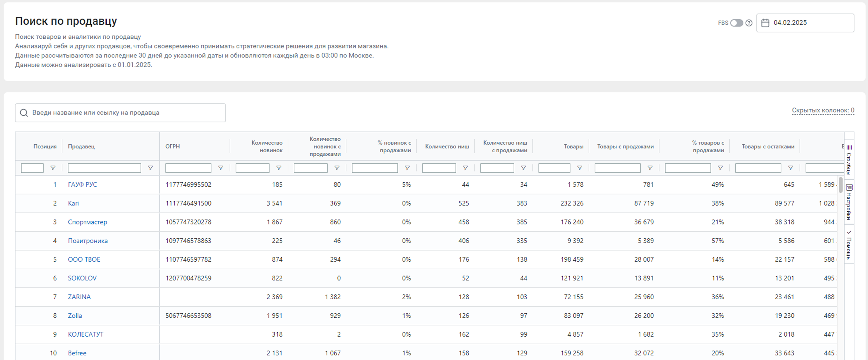The image size is (868, 360).
Task: Toggle the FBS switch
Action: pos(737,23)
